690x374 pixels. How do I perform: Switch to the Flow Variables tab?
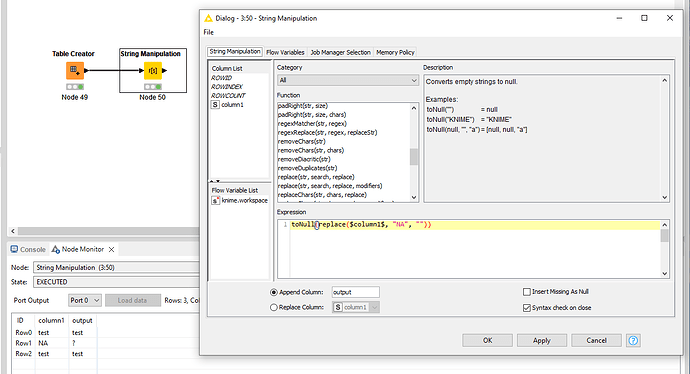point(285,52)
